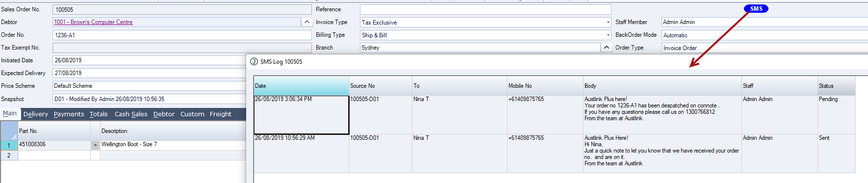Switch to the Main tab
Screen dimensions: 868x183
pyautogui.click(x=10, y=113)
